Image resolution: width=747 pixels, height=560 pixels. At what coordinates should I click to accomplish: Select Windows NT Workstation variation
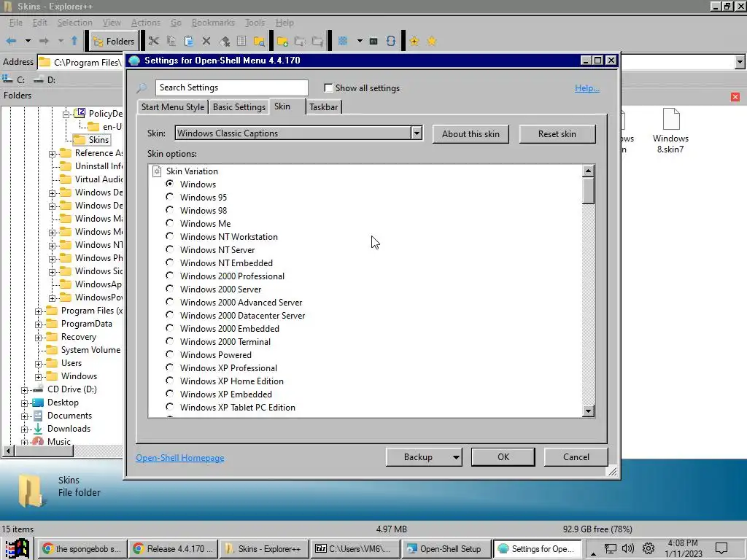pos(169,236)
